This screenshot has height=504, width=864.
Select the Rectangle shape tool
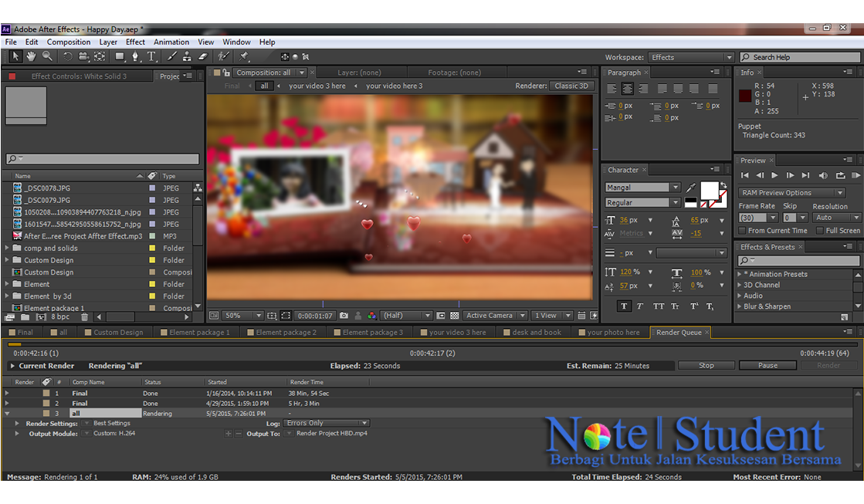pyautogui.click(x=119, y=56)
